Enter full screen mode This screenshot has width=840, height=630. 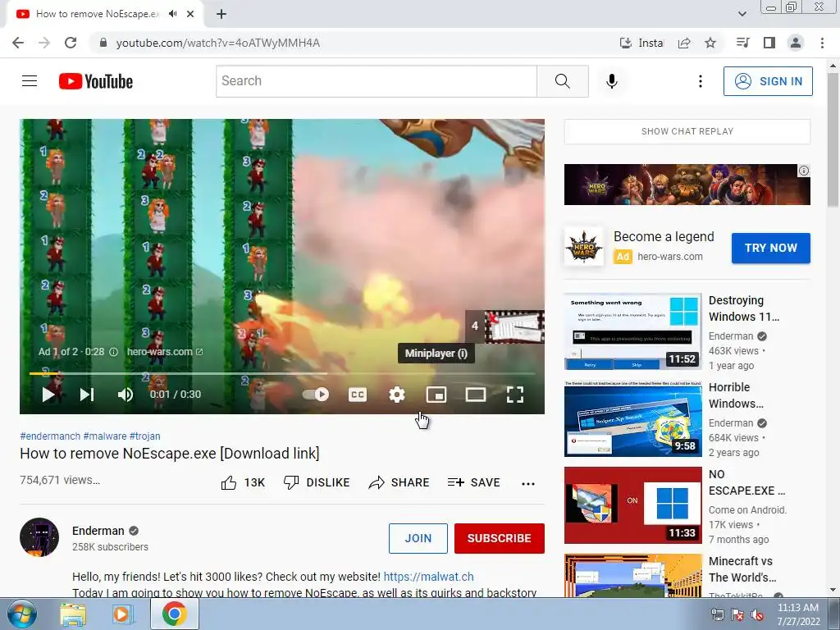(515, 395)
